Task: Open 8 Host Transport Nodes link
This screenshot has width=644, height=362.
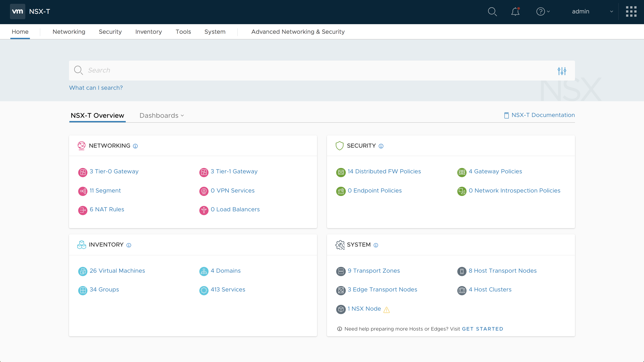Action: tap(503, 271)
